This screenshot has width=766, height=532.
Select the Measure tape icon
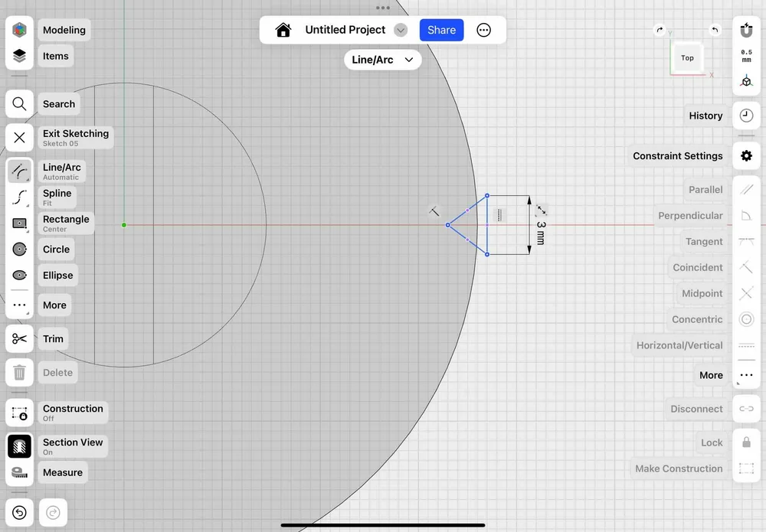pyautogui.click(x=20, y=472)
